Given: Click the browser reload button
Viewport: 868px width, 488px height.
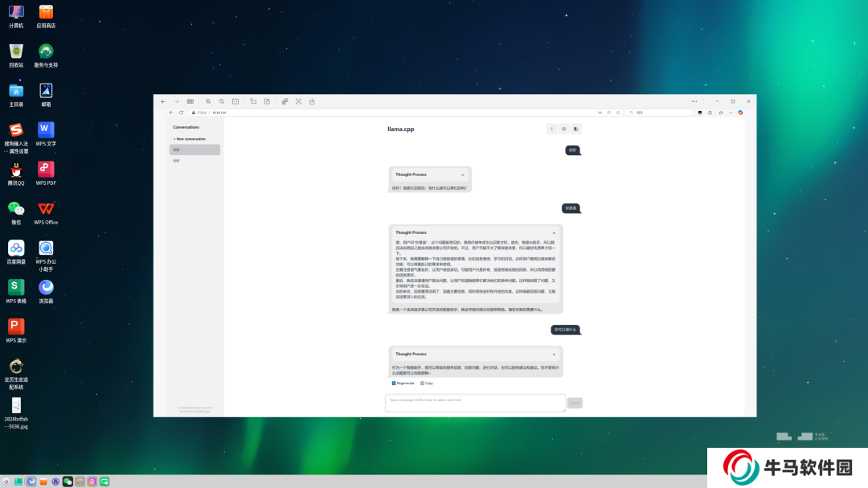Looking at the screenshot, I should pos(182,113).
